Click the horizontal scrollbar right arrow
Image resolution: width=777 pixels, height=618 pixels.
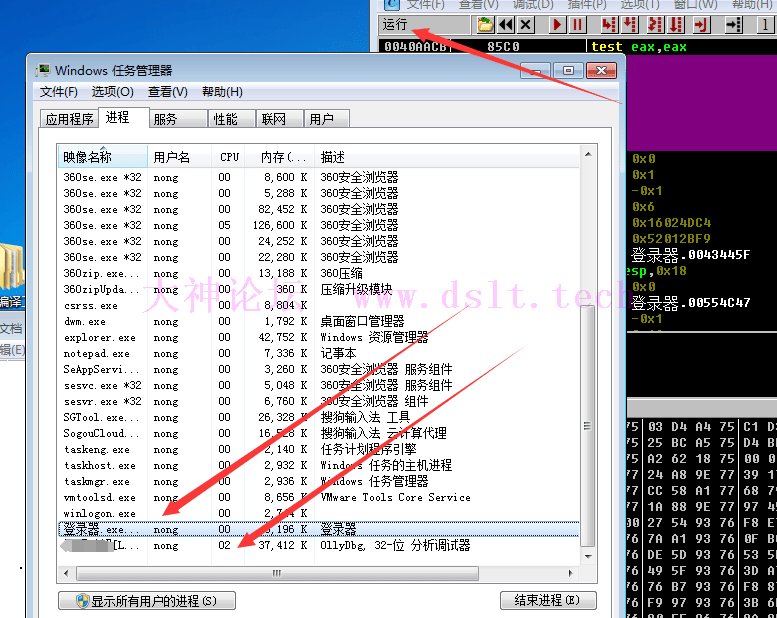pos(571,573)
